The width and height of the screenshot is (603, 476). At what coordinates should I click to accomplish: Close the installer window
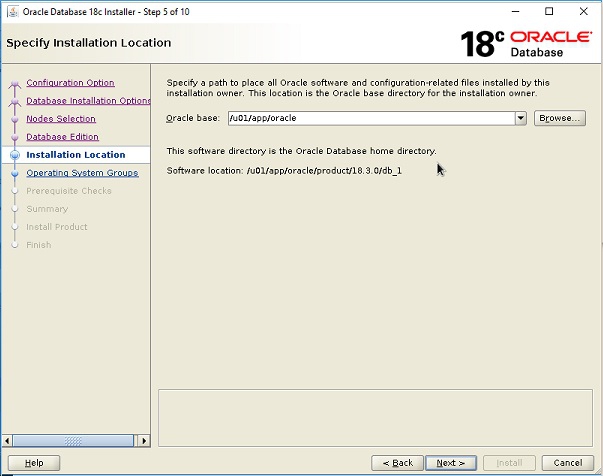(x=583, y=12)
